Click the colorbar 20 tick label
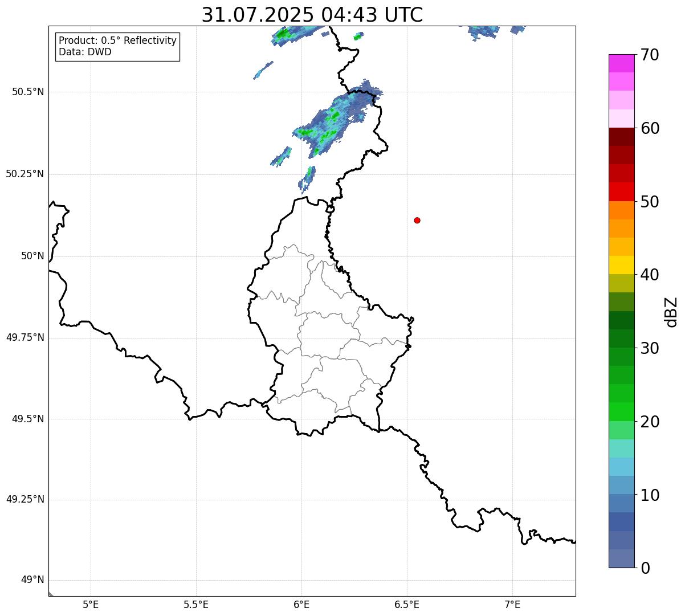This screenshot has width=685, height=616. tap(650, 422)
